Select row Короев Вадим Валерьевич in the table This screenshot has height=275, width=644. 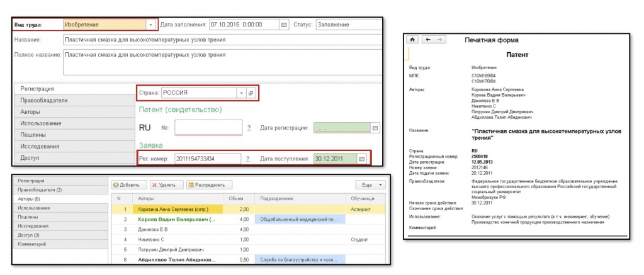point(249,220)
